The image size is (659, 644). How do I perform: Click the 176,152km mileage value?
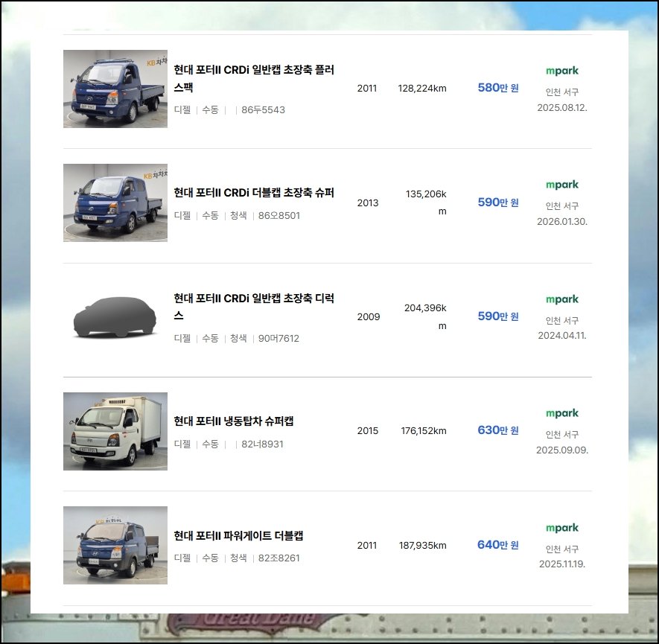click(424, 430)
